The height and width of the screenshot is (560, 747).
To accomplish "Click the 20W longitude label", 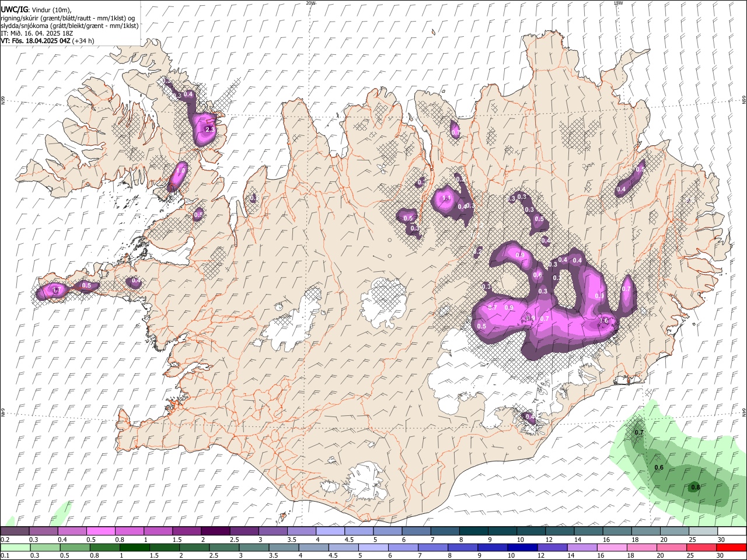I will click(x=310, y=3).
